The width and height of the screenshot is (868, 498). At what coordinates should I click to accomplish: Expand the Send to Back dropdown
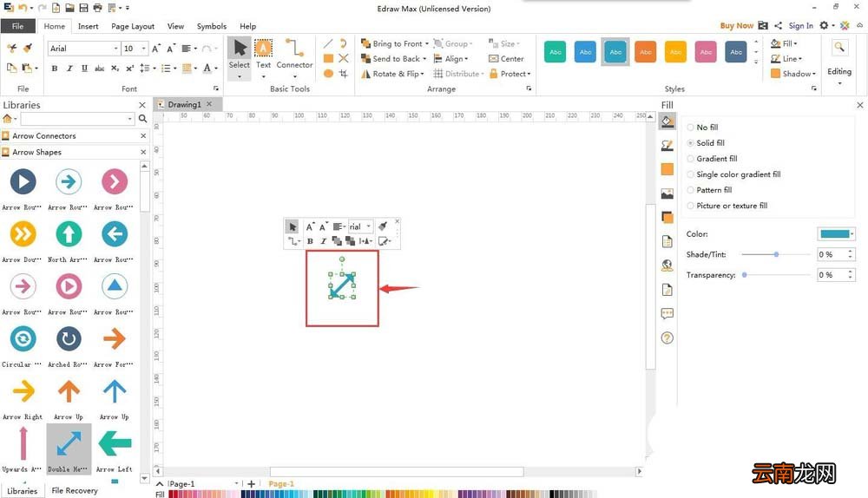(x=424, y=59)
